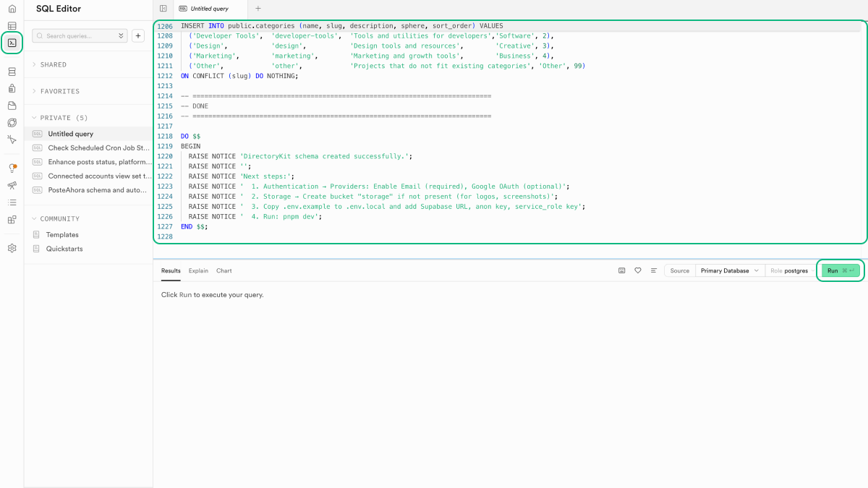Expand the SHARED queries section
The height and width of the screenshot is (488, 868).
coord(54,65)
